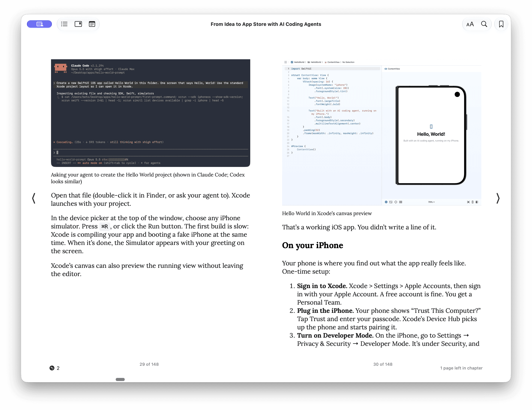Click the 'Turn on Developer Mode.' bold text
This screenshot has height=410, width=532.
(335, 336)
